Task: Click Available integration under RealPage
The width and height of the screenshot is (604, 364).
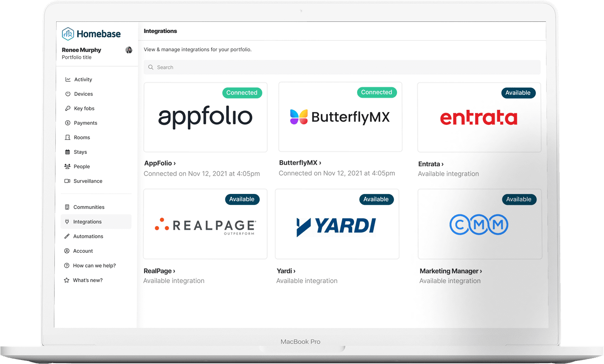Action: tap(174, 281)
